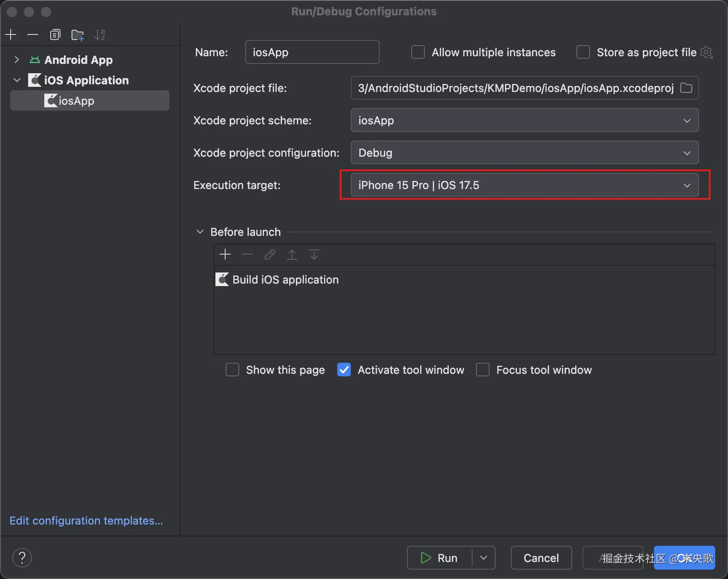728x579 pixels.
Task: Click the Name input field
Action: (x=312, y=52)
